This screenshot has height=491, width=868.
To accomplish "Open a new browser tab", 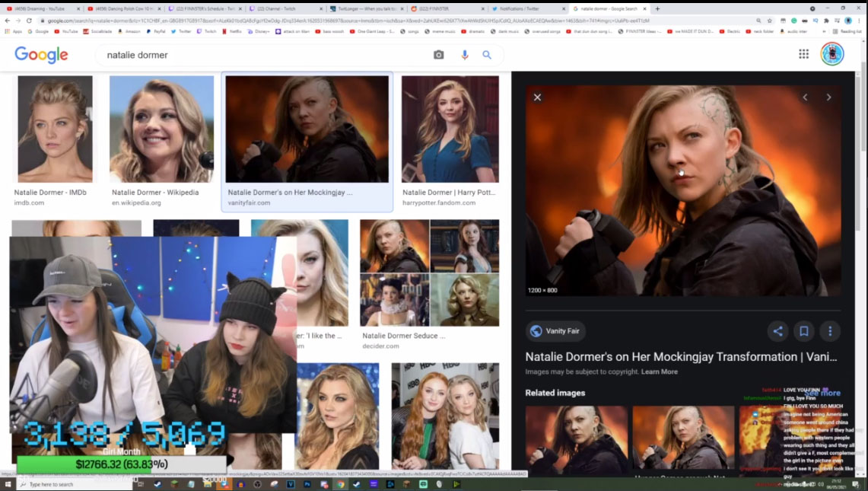I will coord(657,9).
